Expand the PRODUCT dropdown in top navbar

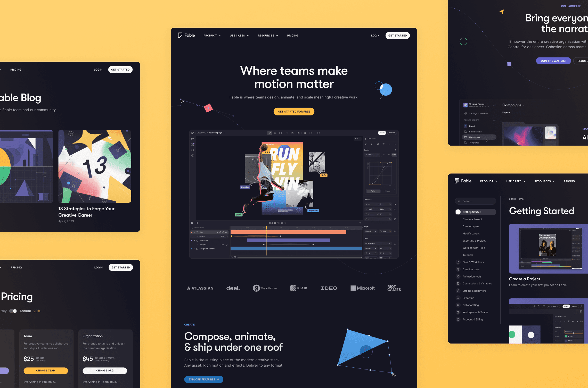[x=211, y=35]
